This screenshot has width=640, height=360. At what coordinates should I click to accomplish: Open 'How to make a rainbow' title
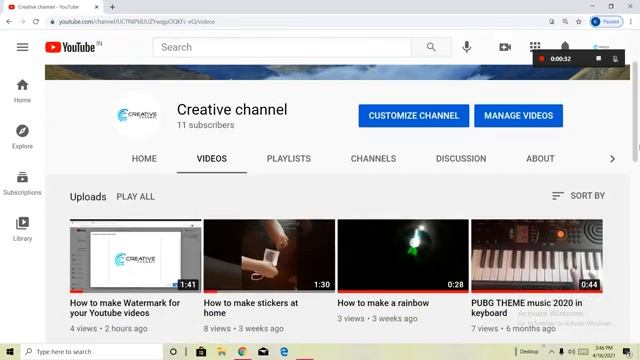pyautogui.click(x=383, y=303)
